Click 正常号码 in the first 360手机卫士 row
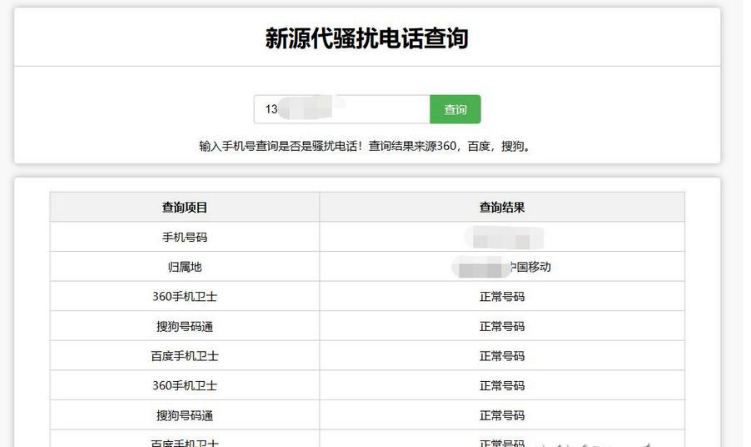751x447 pixels. (x=502, y=297)
